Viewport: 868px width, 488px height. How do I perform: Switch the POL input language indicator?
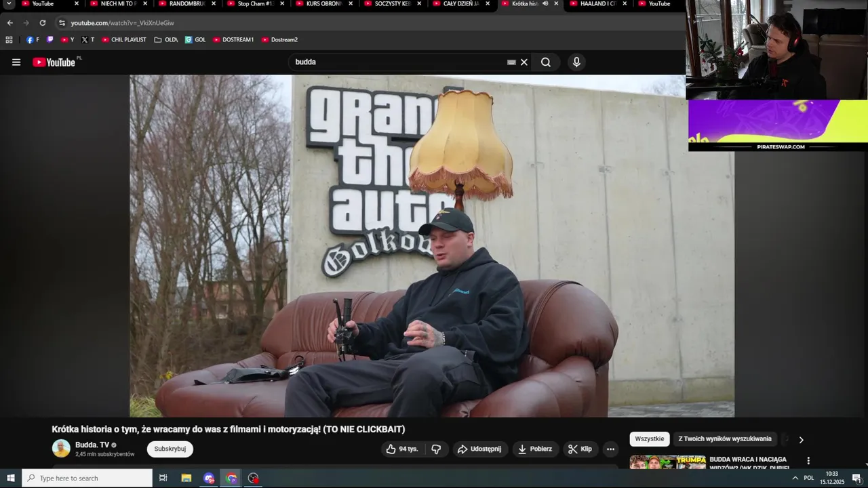pyautogui.click(x=808, y=479)
